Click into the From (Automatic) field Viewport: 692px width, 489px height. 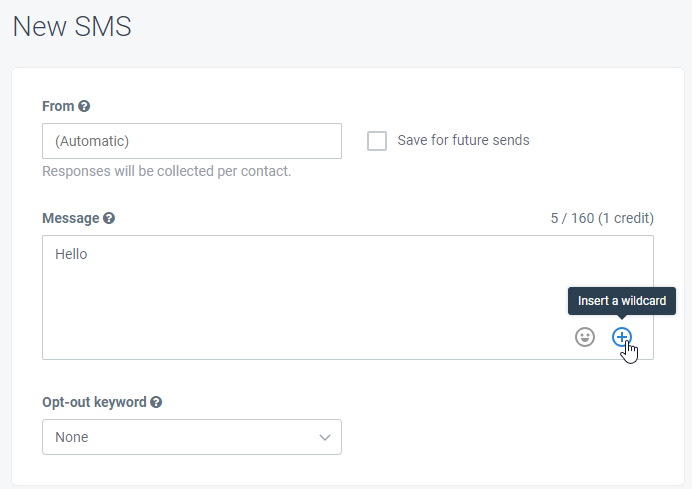click(x=192, y=141)
